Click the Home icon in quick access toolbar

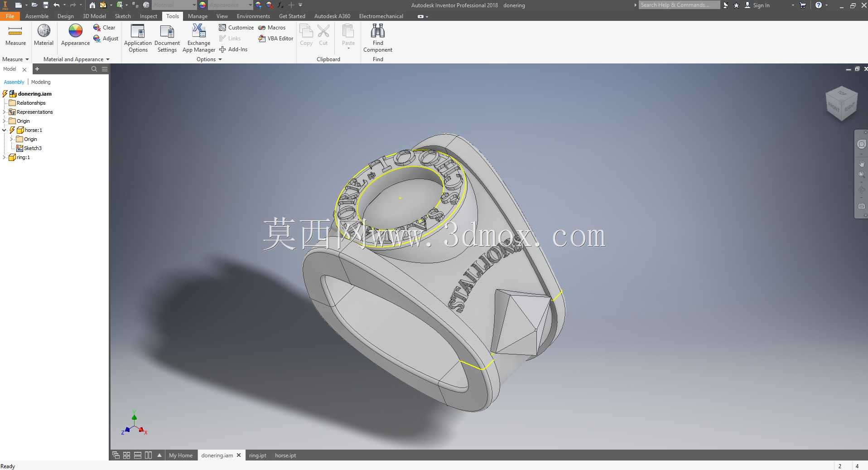pos(92,5)
